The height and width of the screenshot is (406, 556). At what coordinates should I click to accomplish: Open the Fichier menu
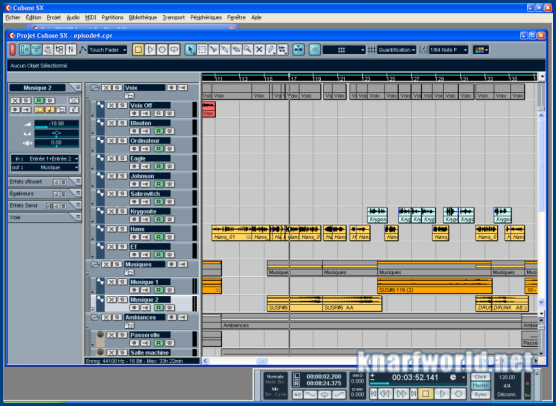(13, 17)
